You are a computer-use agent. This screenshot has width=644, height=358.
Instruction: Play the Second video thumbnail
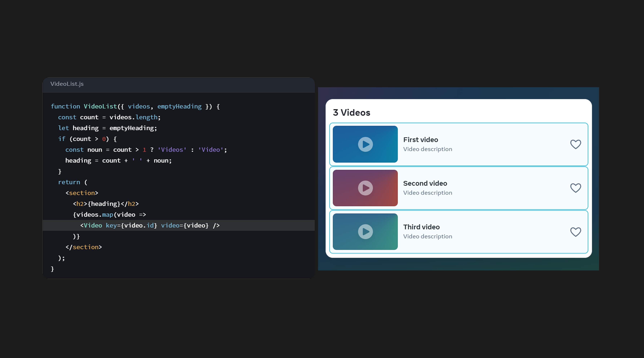pos(365,188)
